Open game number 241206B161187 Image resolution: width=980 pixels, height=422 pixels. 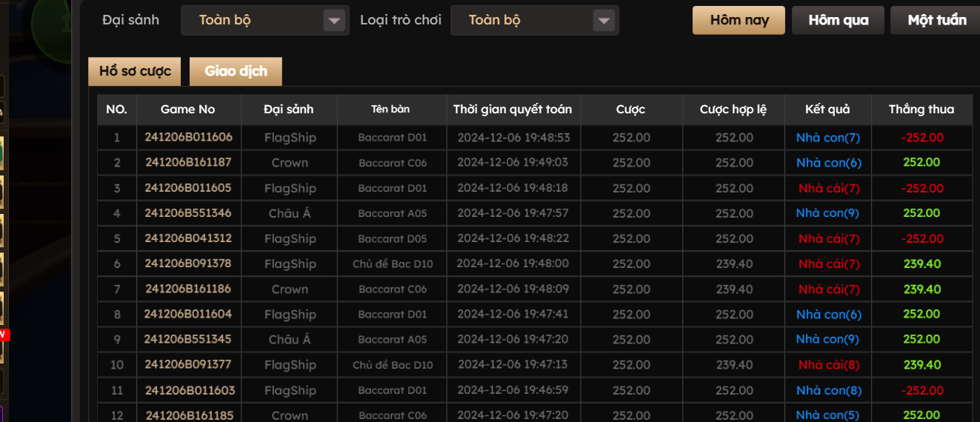point(188,162)
